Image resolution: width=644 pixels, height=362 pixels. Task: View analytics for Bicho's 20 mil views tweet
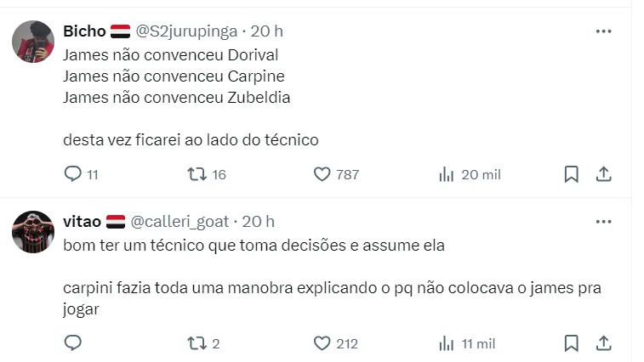point(447,174)
